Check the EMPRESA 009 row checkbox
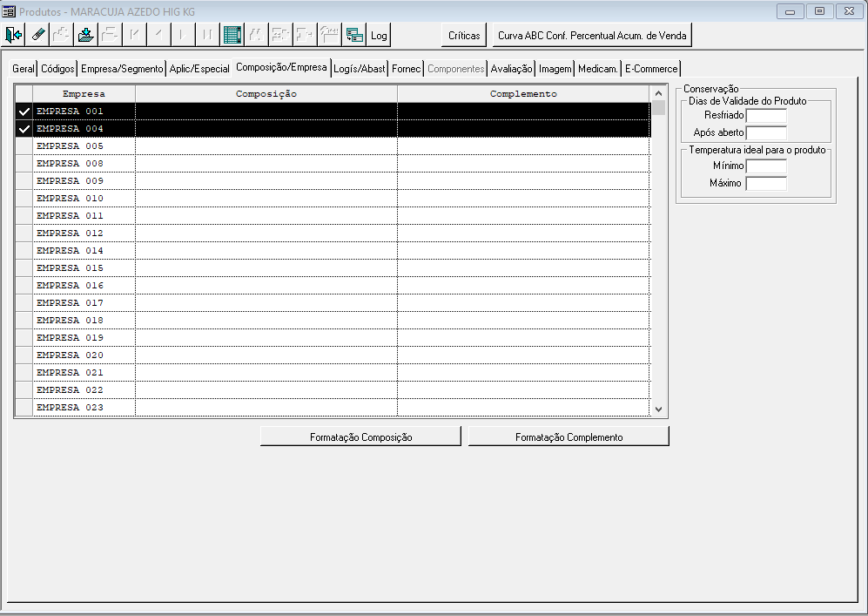The height and width of the screenshot is (616, 868). [x=24, y=181]
